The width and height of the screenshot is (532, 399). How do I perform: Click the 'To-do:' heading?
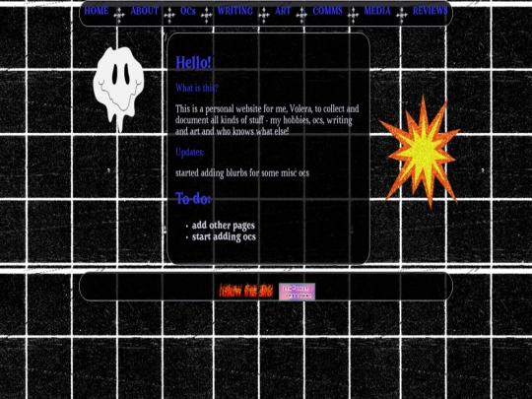tap(193, 198)
